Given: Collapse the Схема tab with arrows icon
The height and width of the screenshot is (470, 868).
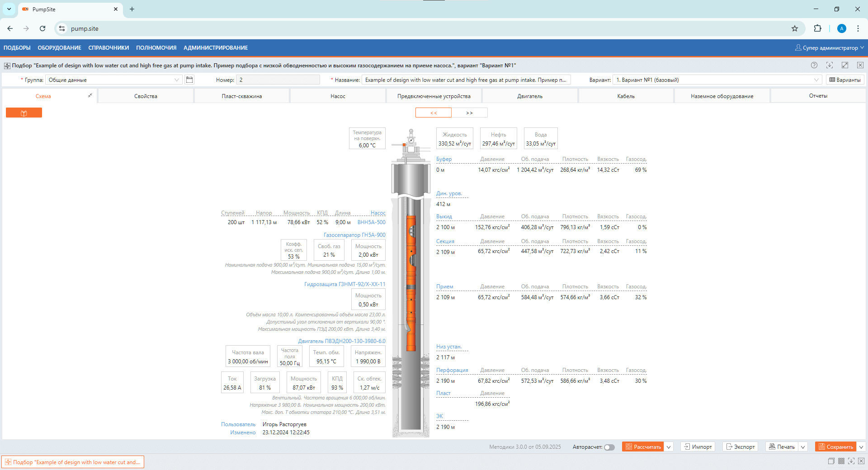Looking at the screenshot, I should [x=90, y=95].
